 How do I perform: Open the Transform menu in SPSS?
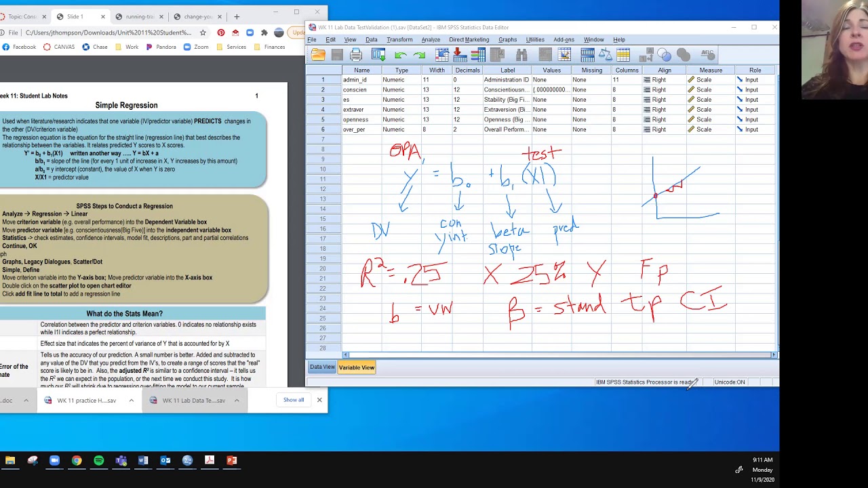(399, 40)
